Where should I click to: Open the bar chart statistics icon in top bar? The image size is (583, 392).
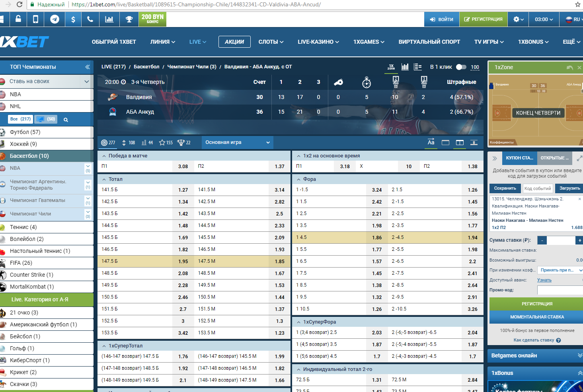click(x=109, y=19)
